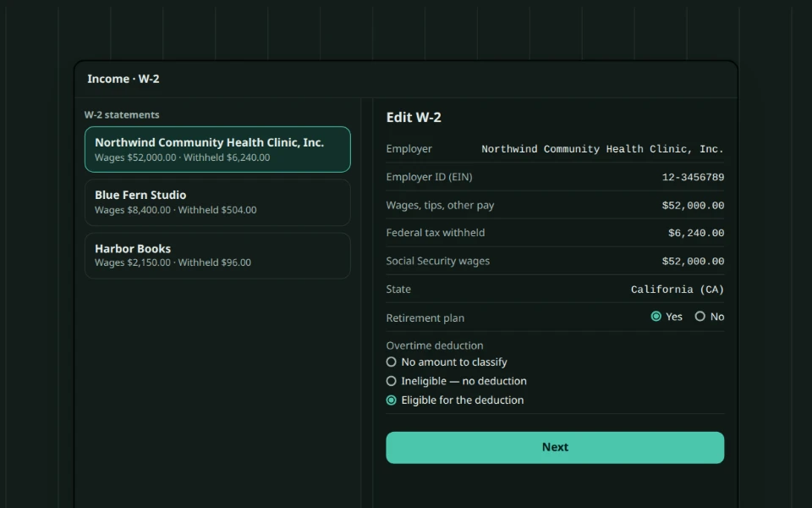Edit the Social Security wages amount
The image size is (812, 508).
point(693,262)
